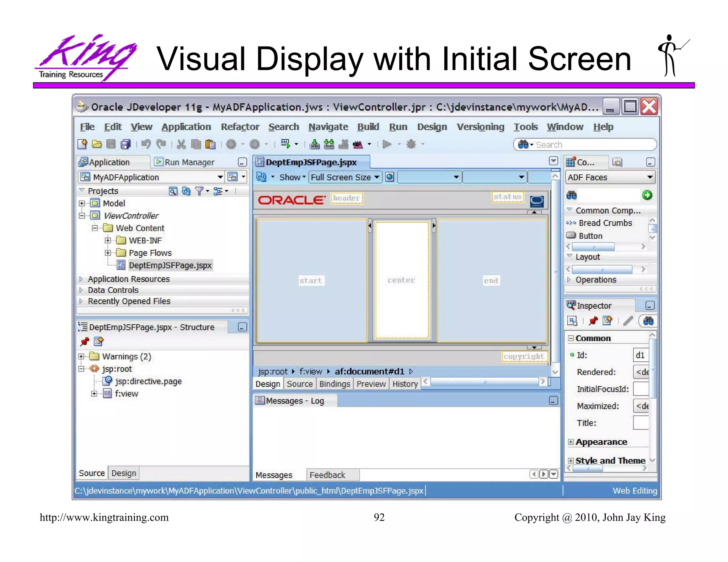The image size is (728, 562).
Task: Click the red pin icon in Structure pane
Action: (85, 341)
